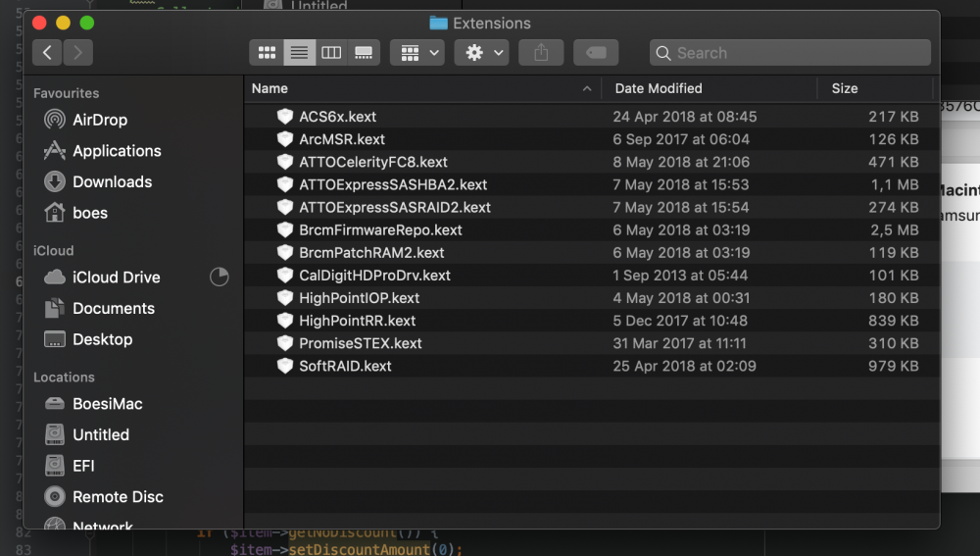Select the file name CalDigitHDProDrv.kext
Viewport: 980px width, 556px height.
coord(374,276)
